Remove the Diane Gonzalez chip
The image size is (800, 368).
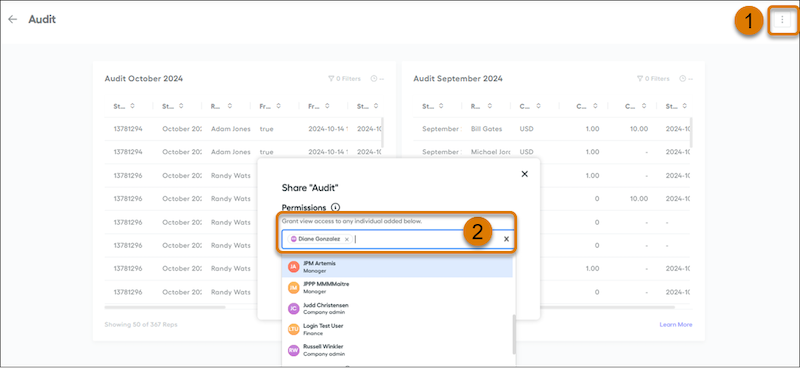[347, 239]
